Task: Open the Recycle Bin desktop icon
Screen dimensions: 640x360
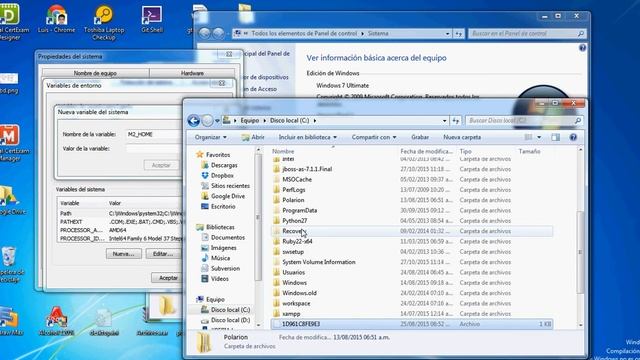Action: [x=9, y=264]
